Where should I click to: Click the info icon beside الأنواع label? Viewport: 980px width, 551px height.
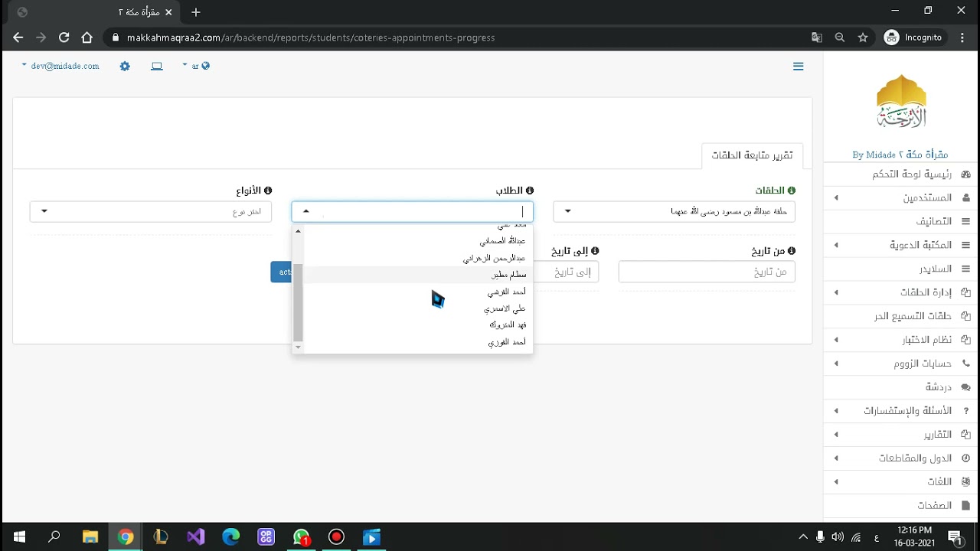click(268, 191)
